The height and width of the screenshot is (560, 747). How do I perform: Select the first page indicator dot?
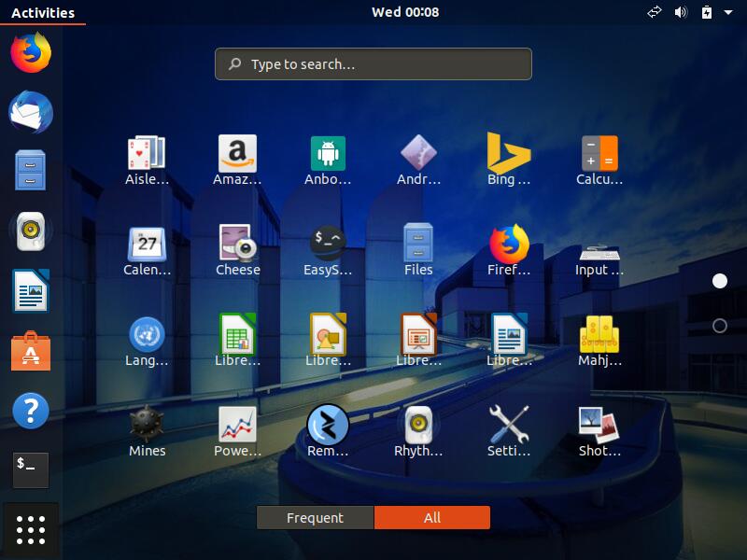719,281
